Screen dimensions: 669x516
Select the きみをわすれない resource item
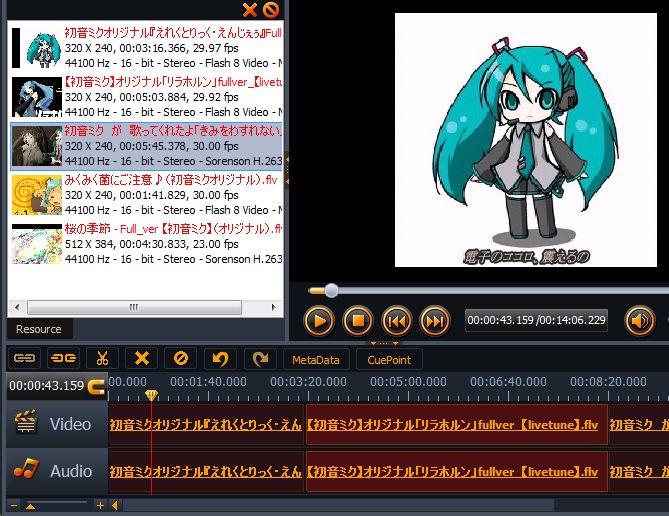(x=146, y=146)
